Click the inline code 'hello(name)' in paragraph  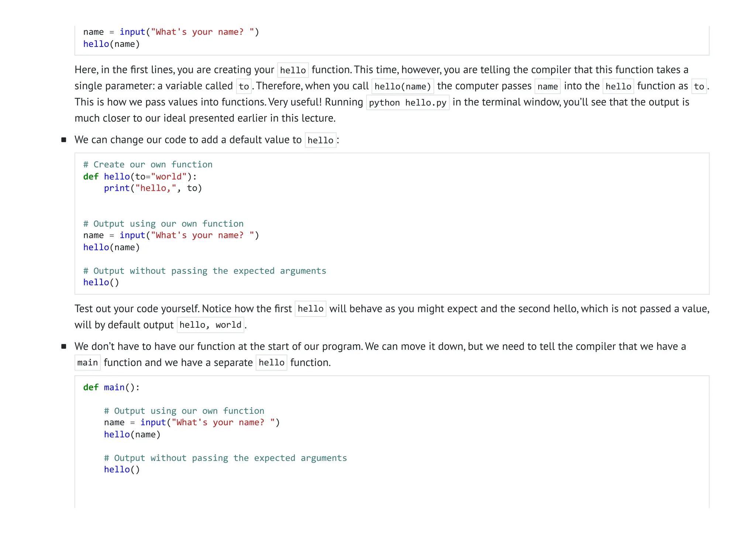[x=403, y=86]
